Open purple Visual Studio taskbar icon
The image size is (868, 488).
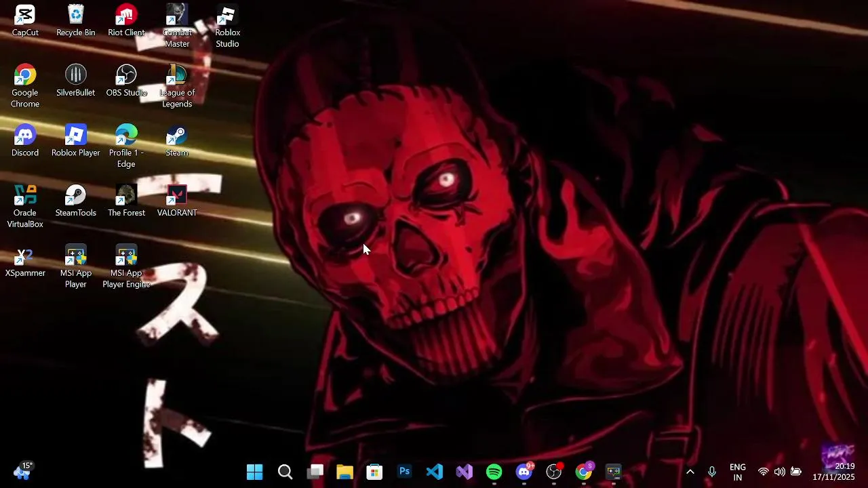(465, 472)
